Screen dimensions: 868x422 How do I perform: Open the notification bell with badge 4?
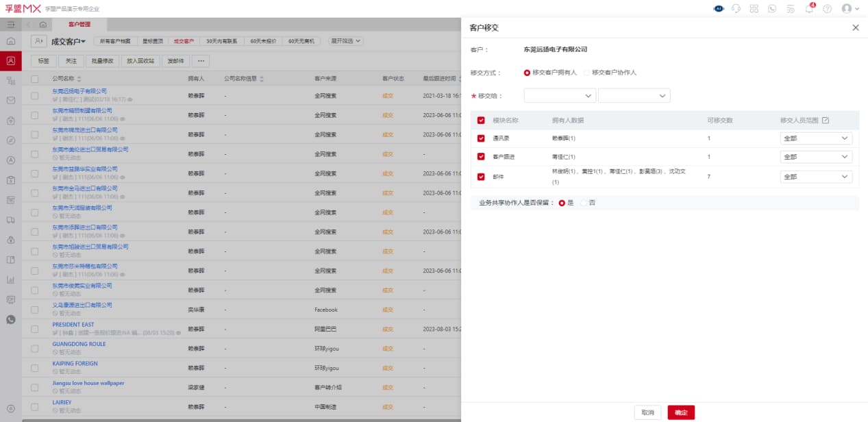[809, 8]
